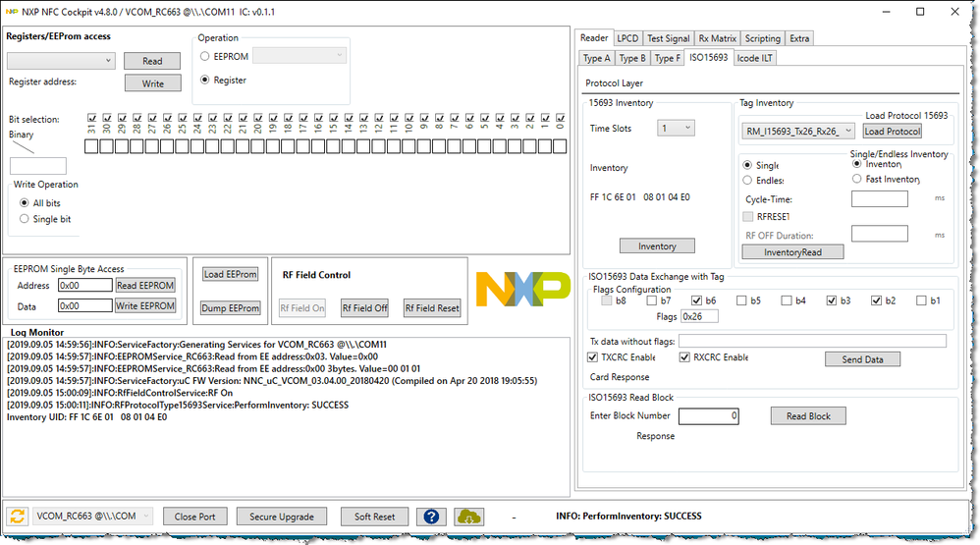Click the Send Data button
Screen dimensions: 980x545
coord(862,359)
